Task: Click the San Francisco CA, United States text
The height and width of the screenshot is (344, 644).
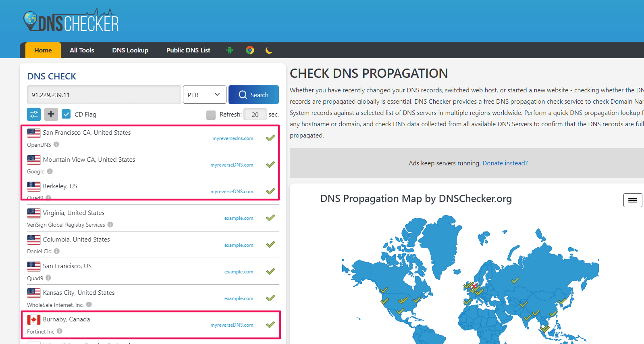Action: point(87,132)
